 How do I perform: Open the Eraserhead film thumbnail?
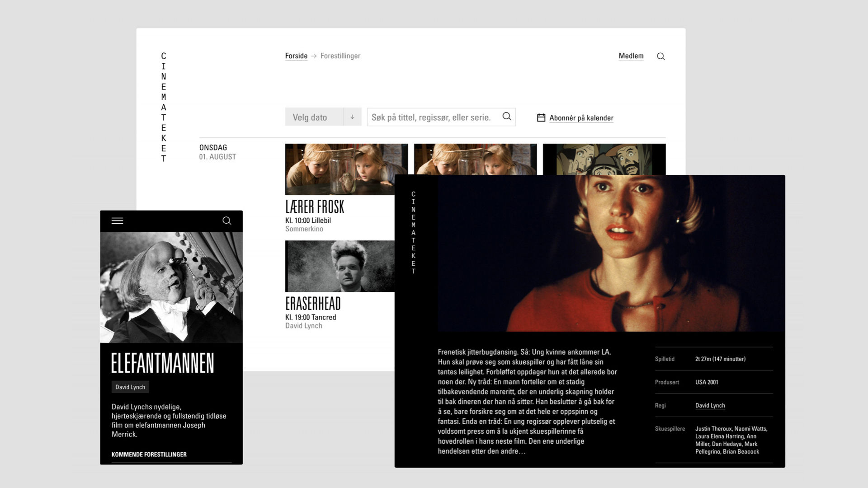(x=340, y=266)
